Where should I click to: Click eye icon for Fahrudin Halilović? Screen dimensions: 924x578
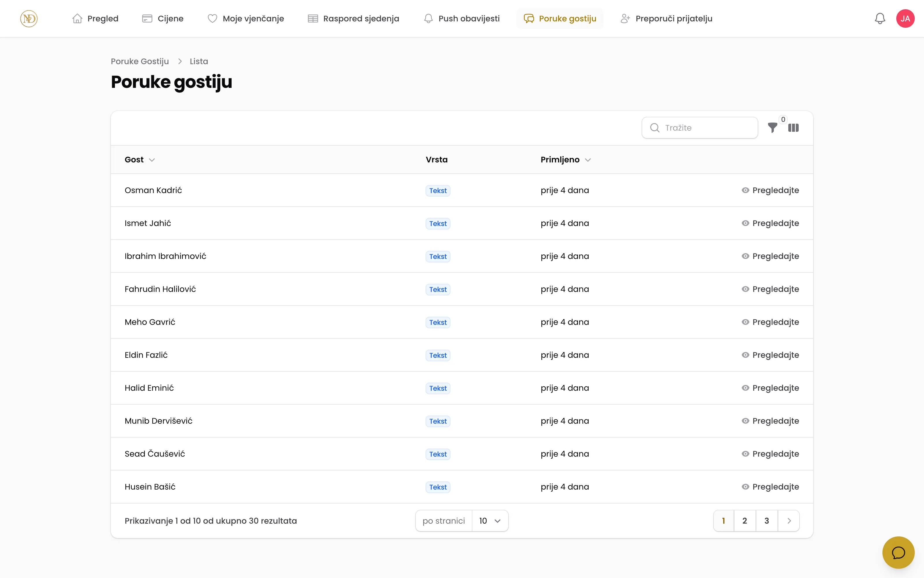click(745, 289)
